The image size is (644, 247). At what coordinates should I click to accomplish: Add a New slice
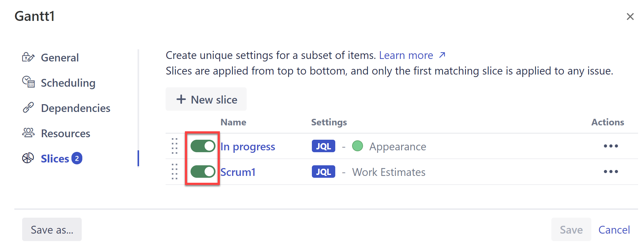click(206, 99)
